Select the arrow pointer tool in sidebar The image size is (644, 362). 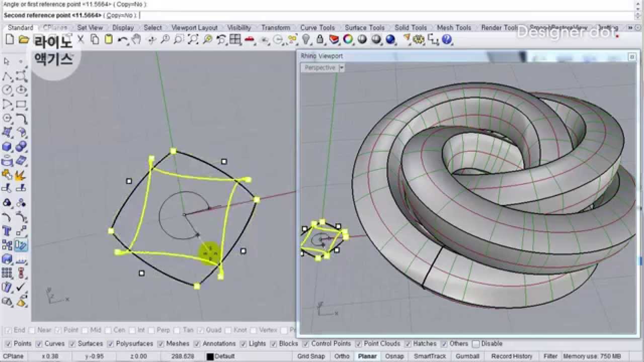pos(7,61)
